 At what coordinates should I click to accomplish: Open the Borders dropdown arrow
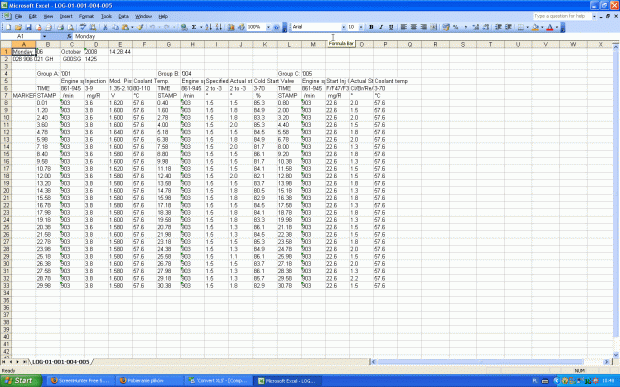click(527, 27)
